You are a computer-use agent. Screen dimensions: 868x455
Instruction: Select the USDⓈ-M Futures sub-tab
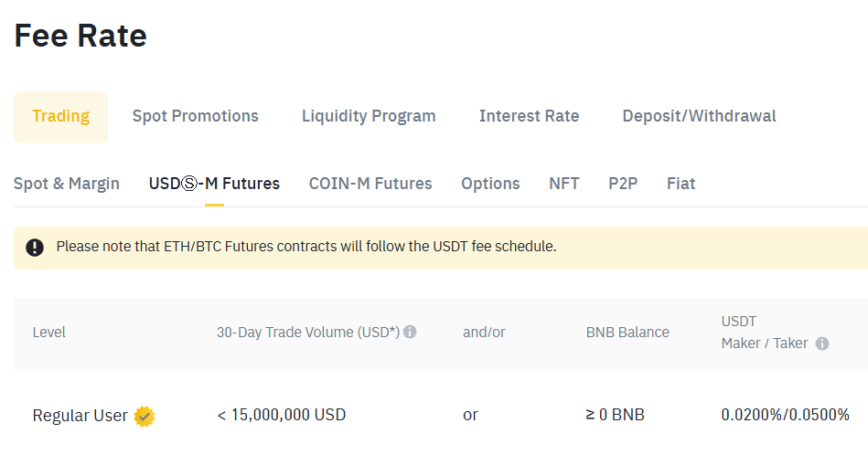coord(214,184)
